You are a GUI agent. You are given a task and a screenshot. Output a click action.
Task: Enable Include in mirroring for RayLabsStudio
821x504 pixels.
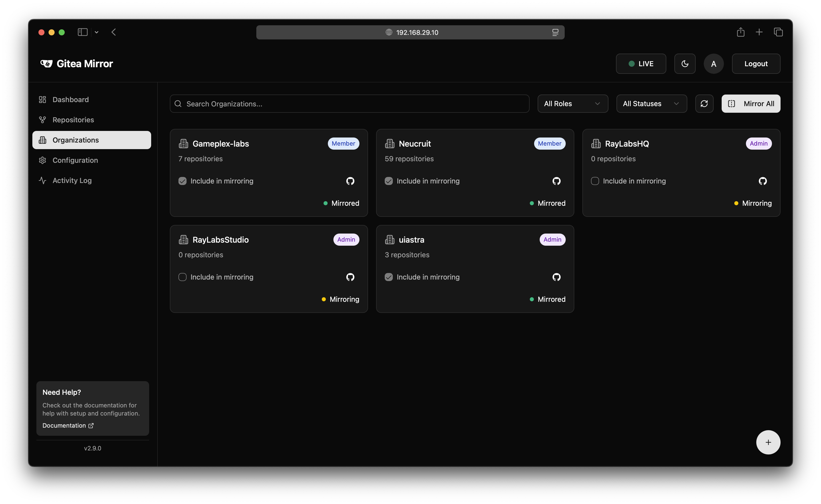(182, 277)
